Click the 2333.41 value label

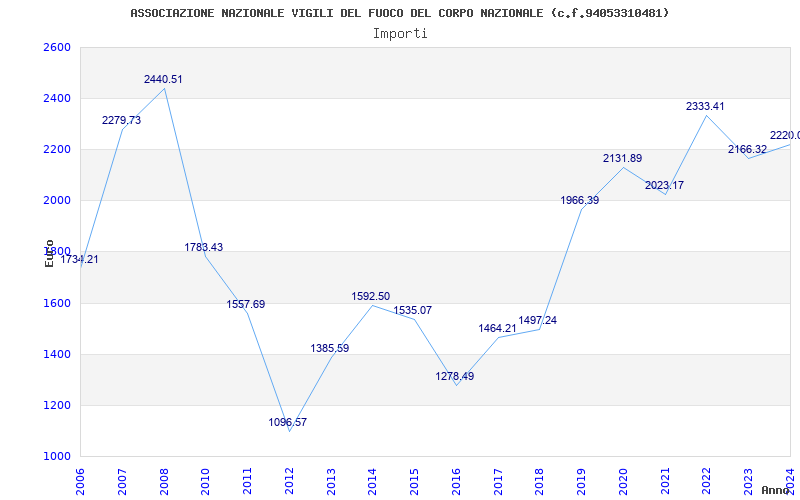pos(705,107)
